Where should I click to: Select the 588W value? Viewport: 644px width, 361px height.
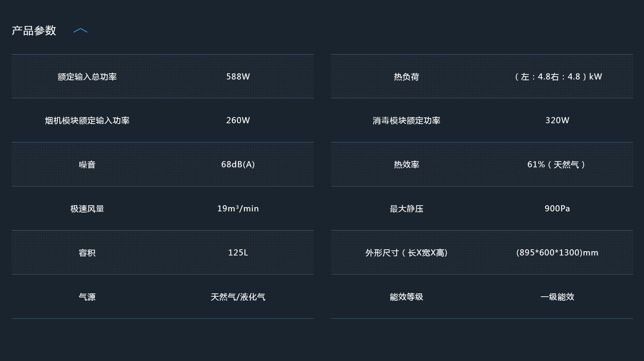tap(238, 77)
